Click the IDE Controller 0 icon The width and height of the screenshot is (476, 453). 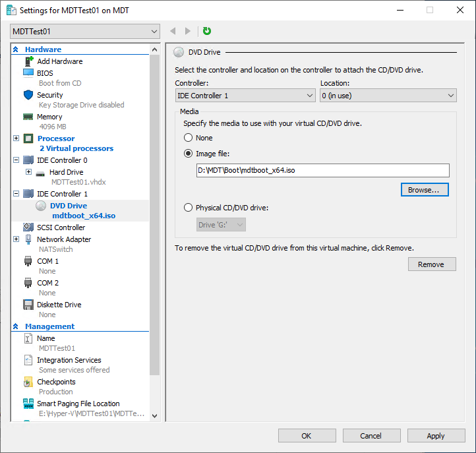tap(28, 160)
